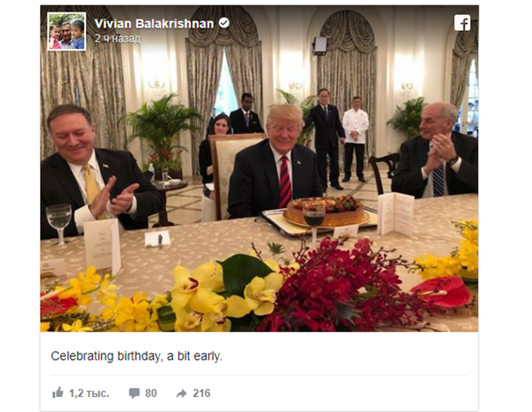Click the chef in white uniform
Viewport: 532px width, 412px height.
click(355, 139)
